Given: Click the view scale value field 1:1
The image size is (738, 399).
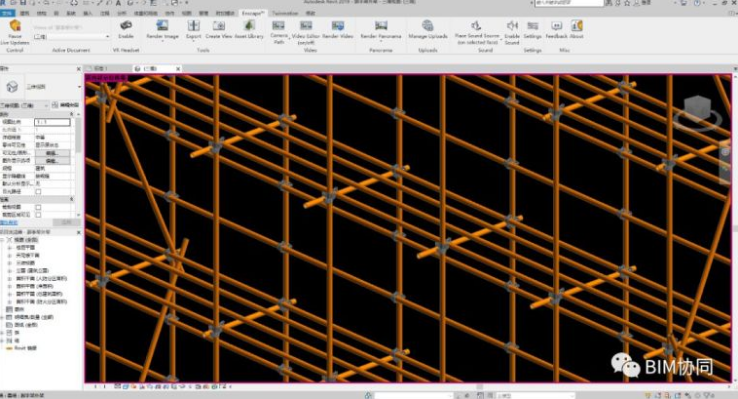Looking at the screenshot, I should pyautogui.click(x=52, y=122).
